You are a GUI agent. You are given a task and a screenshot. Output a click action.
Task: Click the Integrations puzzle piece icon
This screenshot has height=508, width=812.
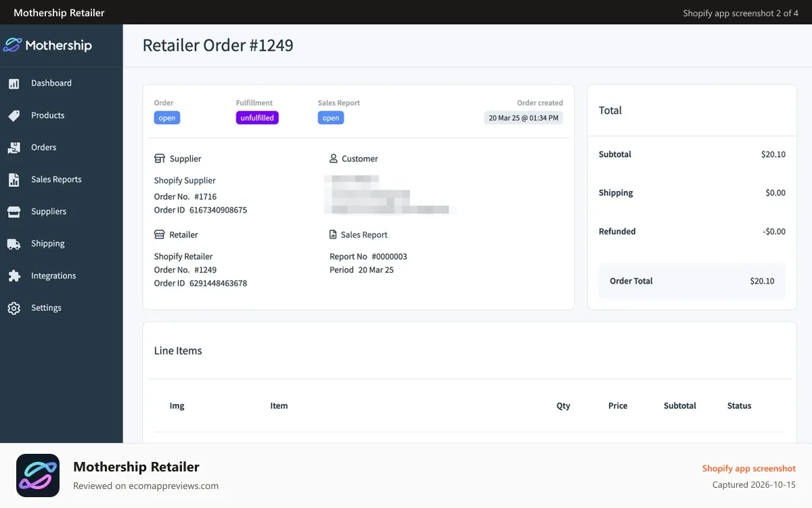[14, 276]
